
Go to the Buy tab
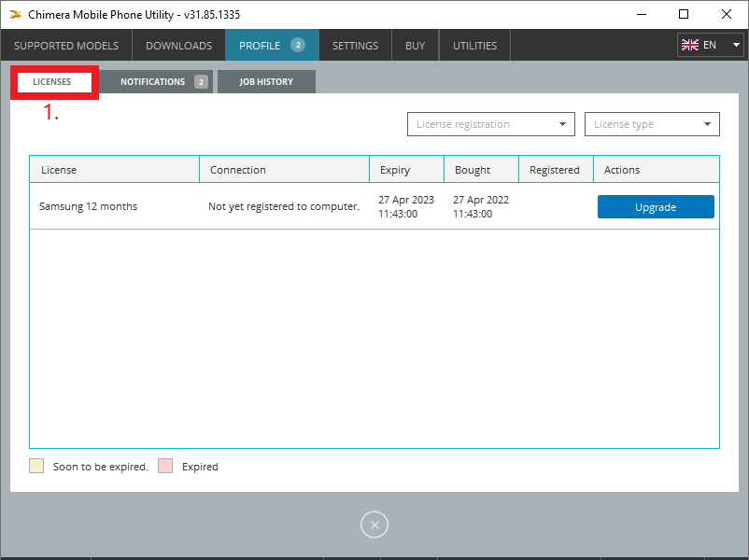[x=415, y=46]
